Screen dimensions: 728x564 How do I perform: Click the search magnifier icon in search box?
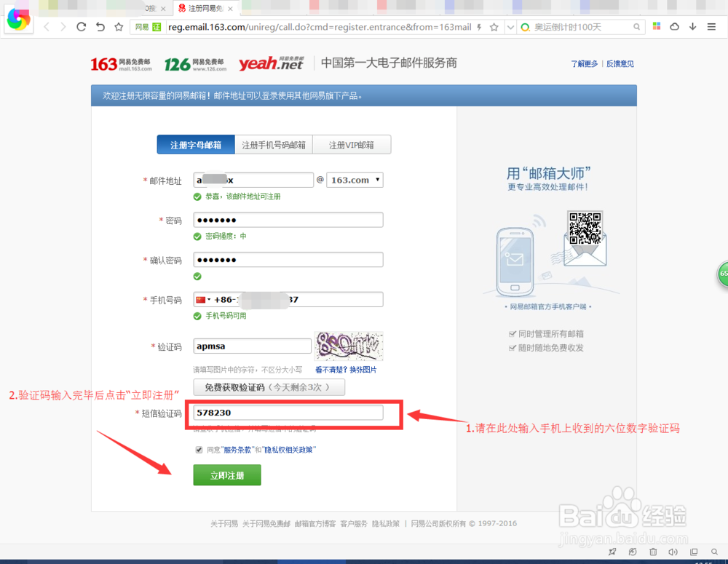(x=636, y=27)
